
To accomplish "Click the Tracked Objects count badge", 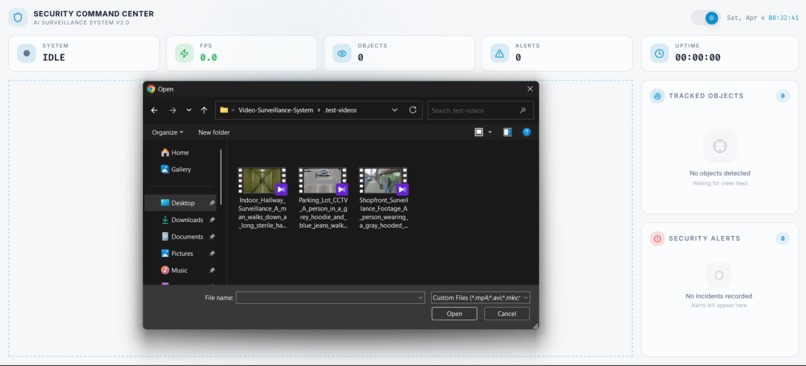I will tap(782, 96).
